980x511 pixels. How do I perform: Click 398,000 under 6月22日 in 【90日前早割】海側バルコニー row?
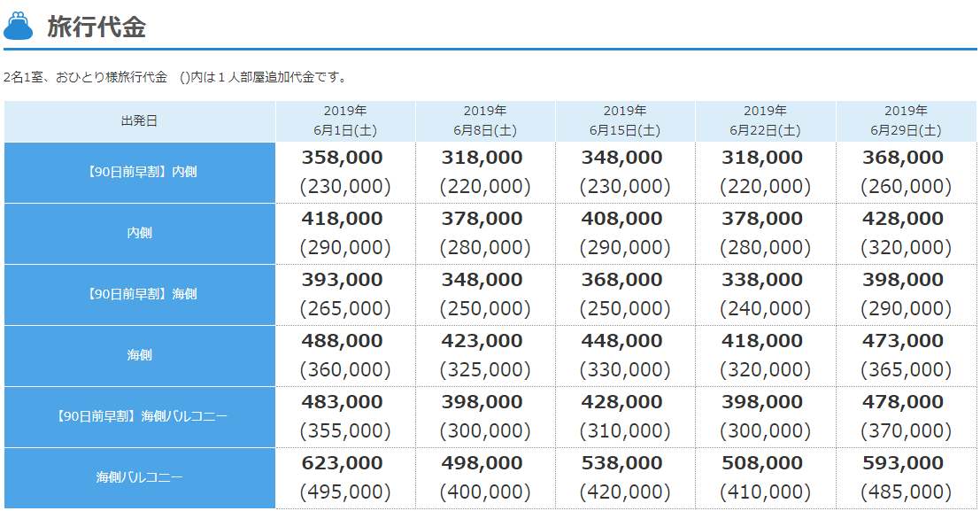coord(762,401)
